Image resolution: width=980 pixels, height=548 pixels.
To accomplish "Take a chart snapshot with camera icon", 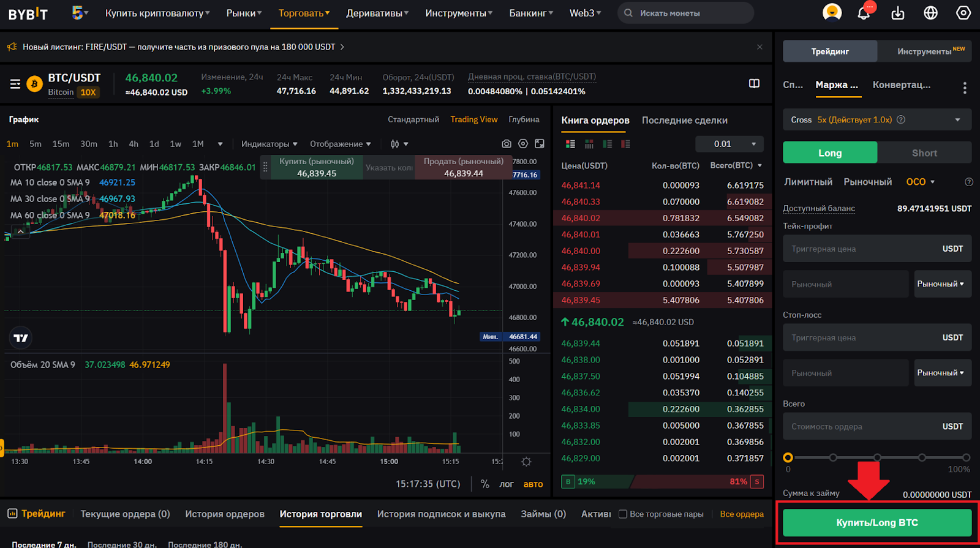I will click(507, 144).
